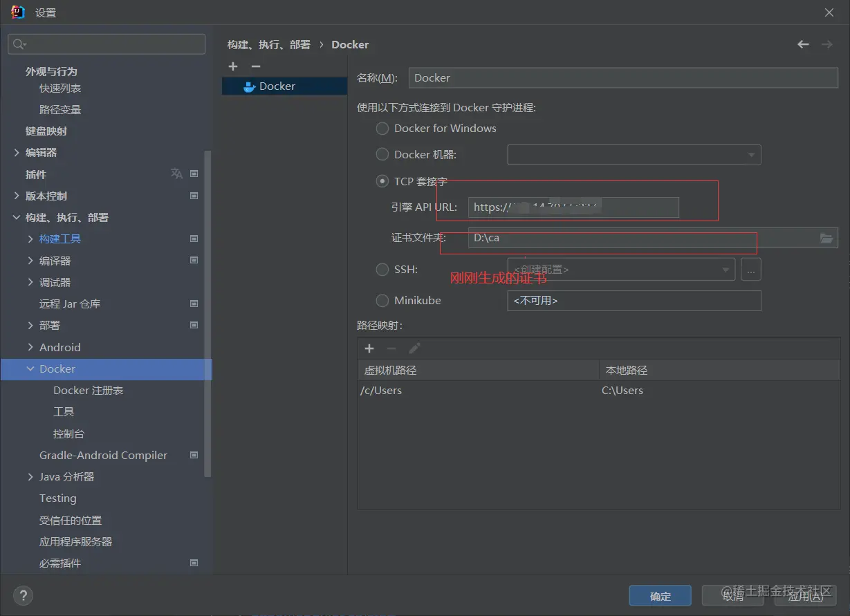Click the remove Docker configuration minus icon
Viewport: 850px width, 616px height.
(x=256, y=66)
